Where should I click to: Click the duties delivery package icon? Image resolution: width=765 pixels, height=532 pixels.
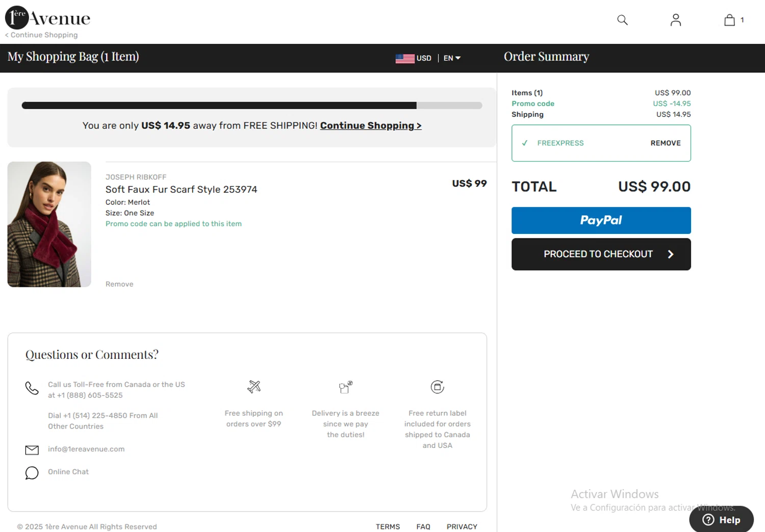[x=346, y=387]
